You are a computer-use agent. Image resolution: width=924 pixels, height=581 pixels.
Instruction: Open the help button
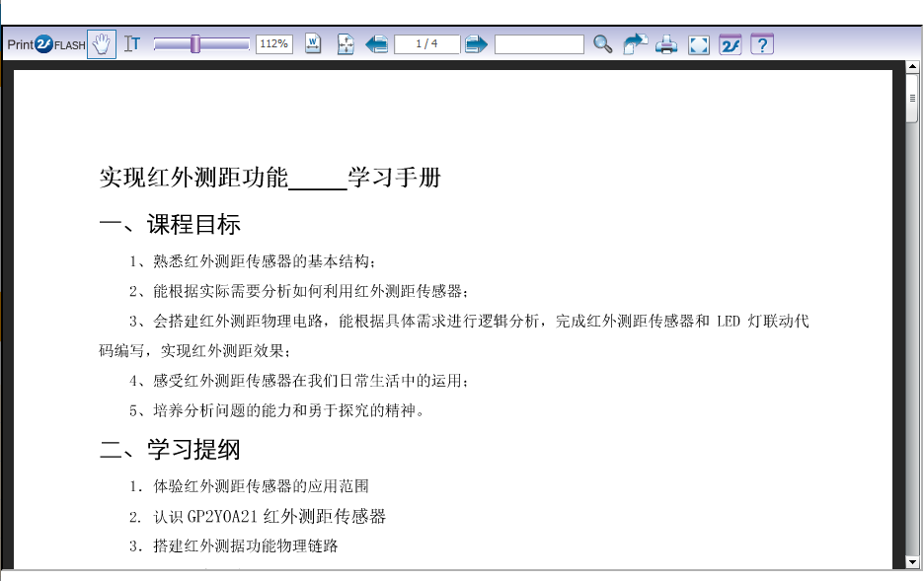[x=761, y=44]
